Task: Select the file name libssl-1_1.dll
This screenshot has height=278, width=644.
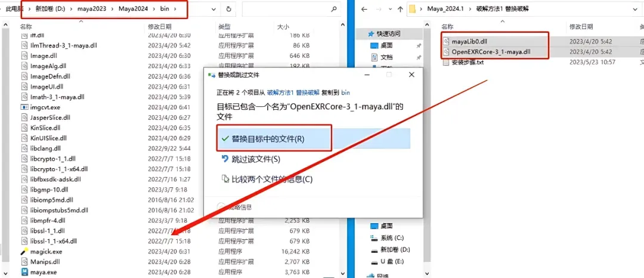Action: pyautogui.click(x=48, y=231)
